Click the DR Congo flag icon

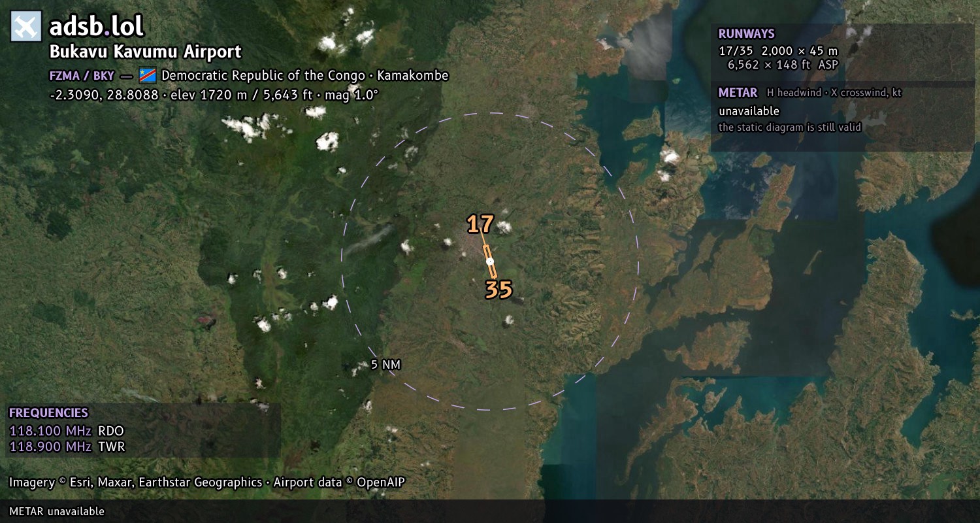click(x=148, y=75)
